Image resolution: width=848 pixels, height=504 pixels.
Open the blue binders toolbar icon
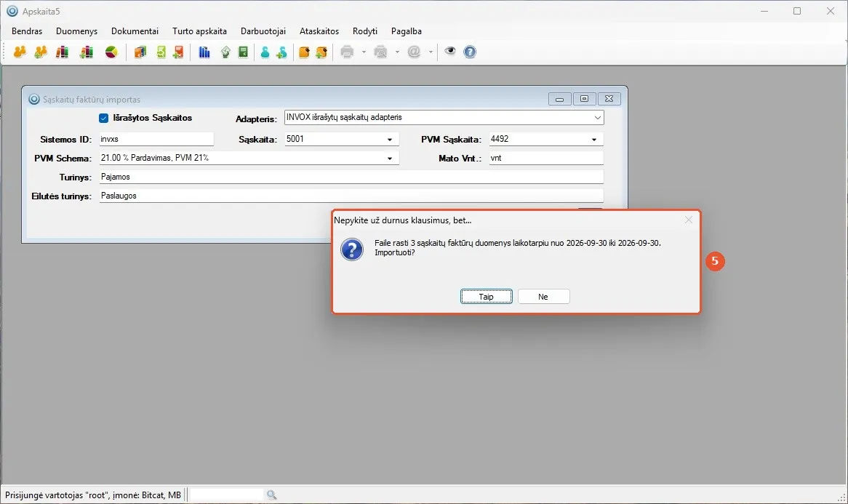[204, 52]
